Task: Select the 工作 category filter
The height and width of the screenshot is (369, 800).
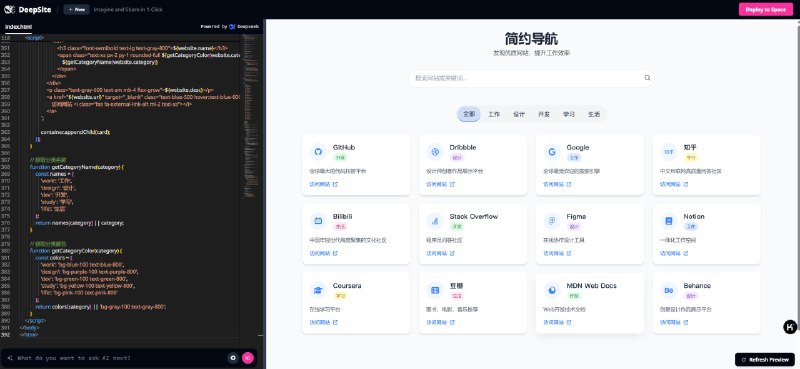Action: click(x=493, y=114)
